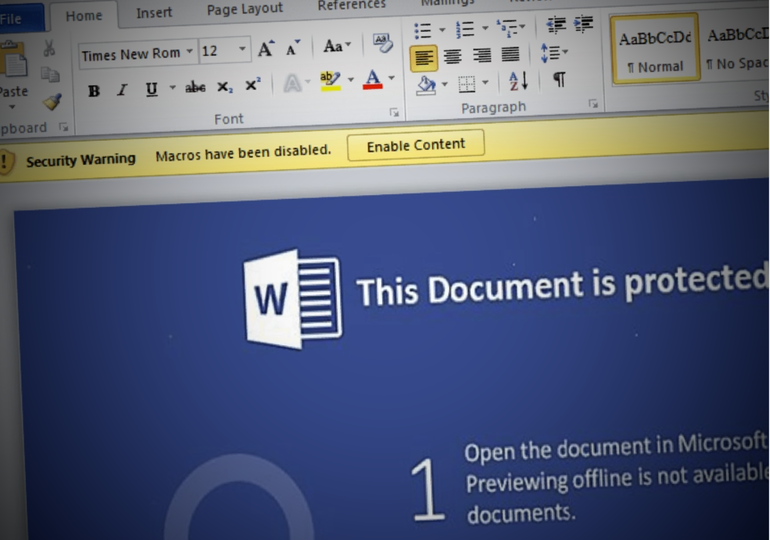Open the Numbering dropdown arrow

485,28
